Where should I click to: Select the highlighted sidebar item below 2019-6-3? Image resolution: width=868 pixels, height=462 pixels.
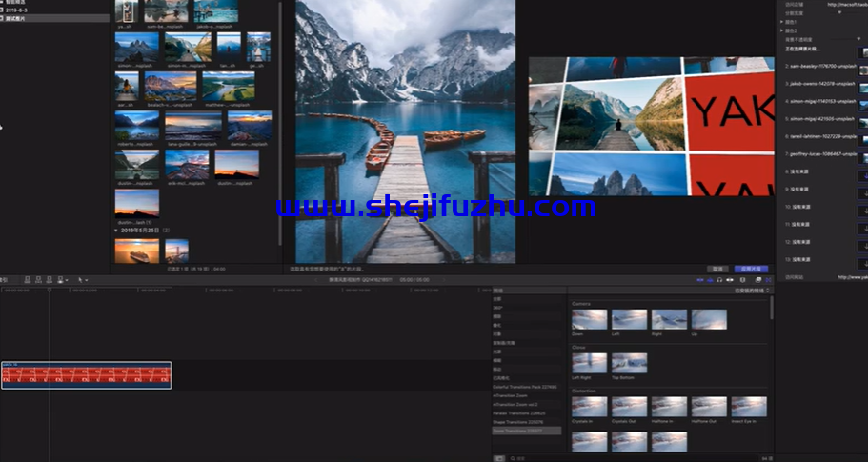(55, 18)
